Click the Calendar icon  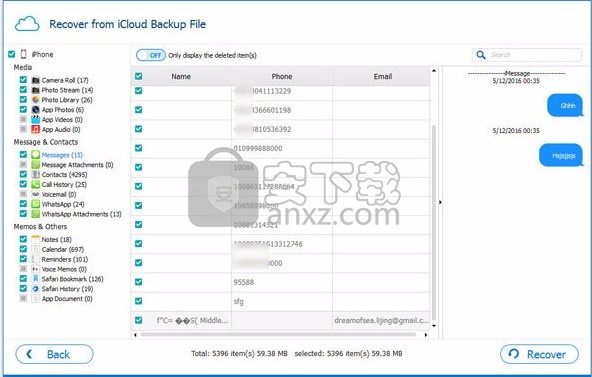click(35, 249)
